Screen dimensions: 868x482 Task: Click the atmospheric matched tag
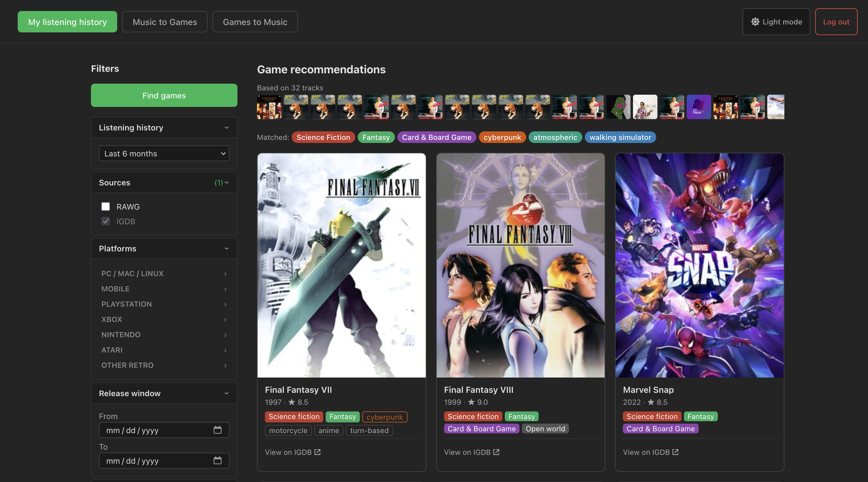(555, 137)
